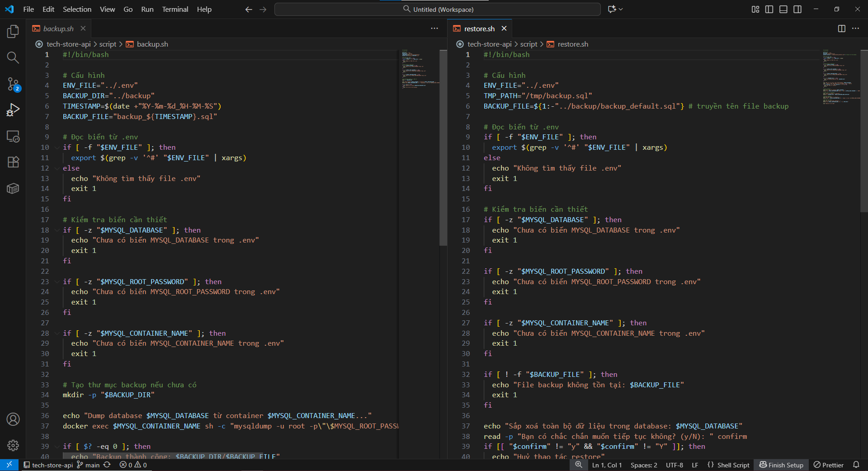Screen dimensions: 868x471
Task: Open the Extensions view
Action: coord(13,162)
